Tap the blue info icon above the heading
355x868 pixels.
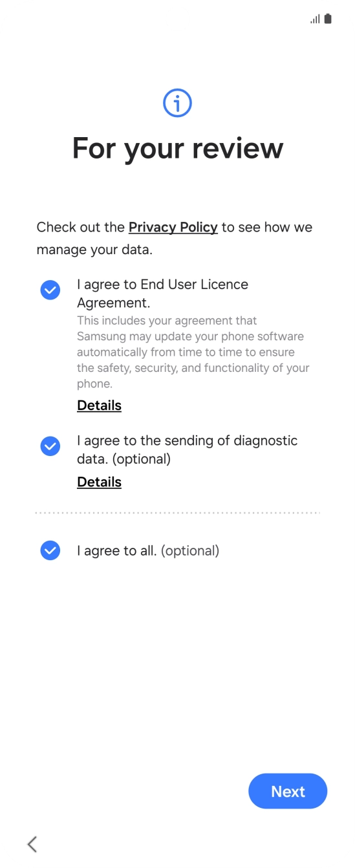point(177,103)
